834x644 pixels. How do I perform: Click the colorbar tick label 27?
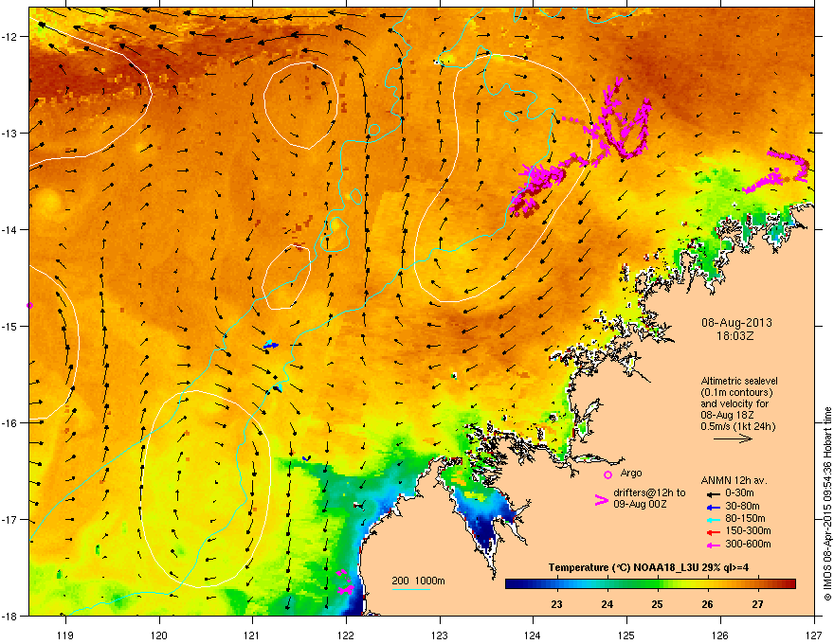pos(757,604)
